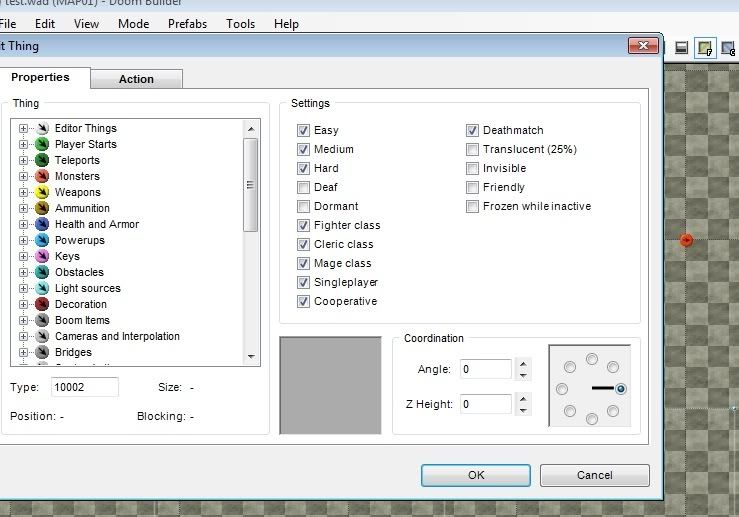Click the yellow Ammunition category icon

point(42,208)
